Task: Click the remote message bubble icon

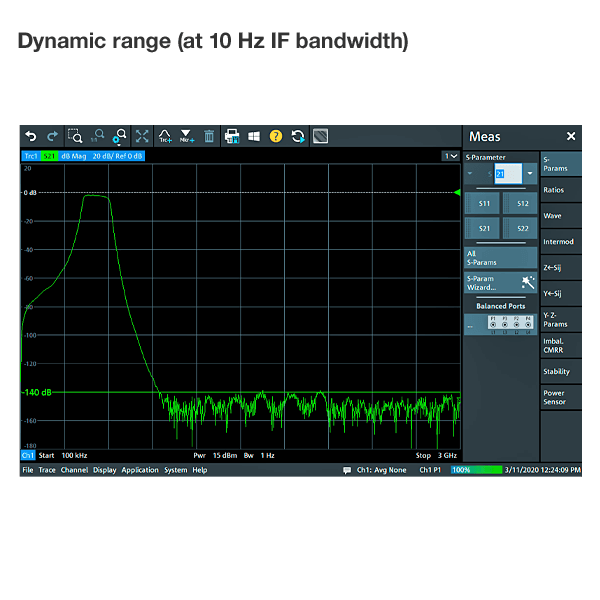Action: point(347,470)
